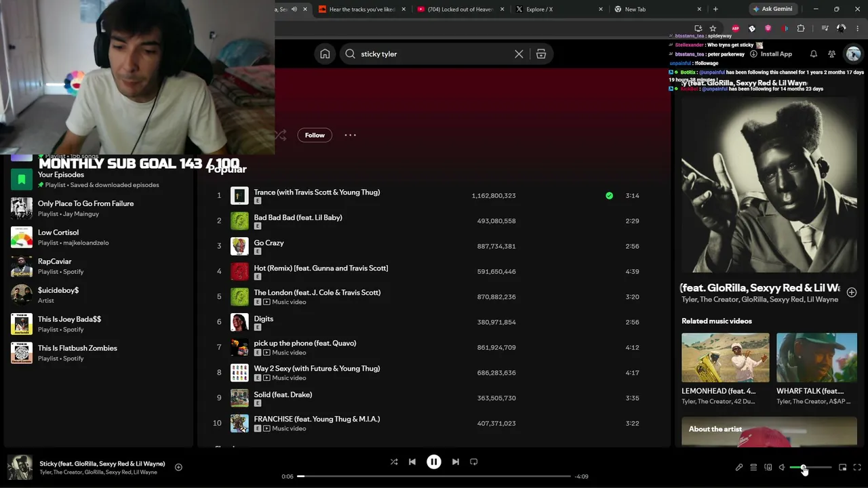The width and height of the screenshot is (868, 488).
Task: Clear the 'sticky tyler' search text
Action: (519, 54)
